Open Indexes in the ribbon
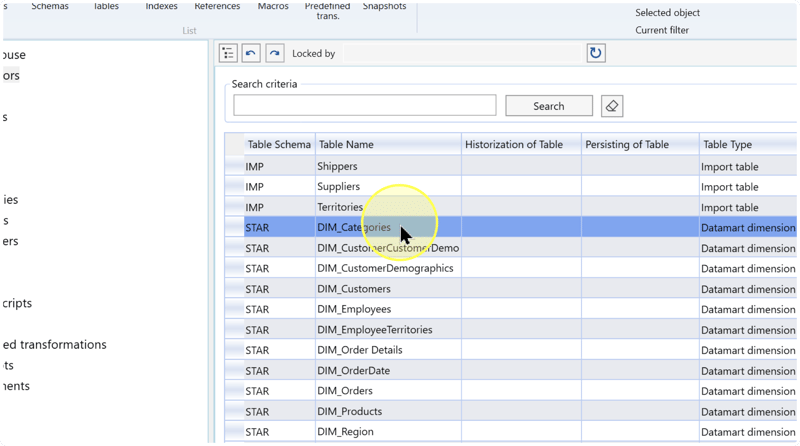 click(161, 6)
